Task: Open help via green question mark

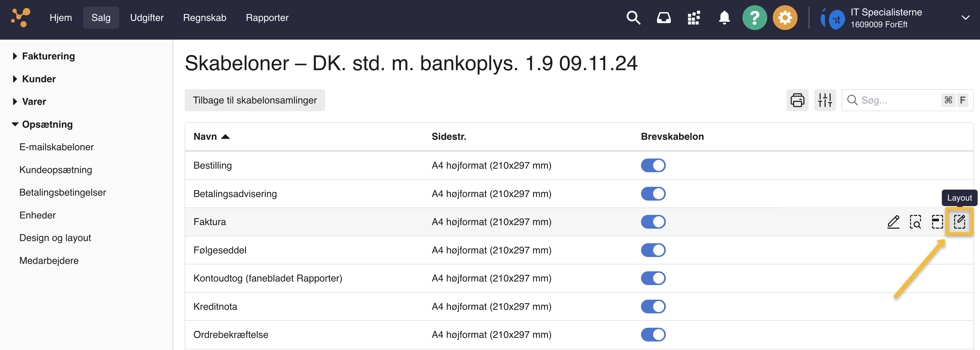Action: pos(754,18)
